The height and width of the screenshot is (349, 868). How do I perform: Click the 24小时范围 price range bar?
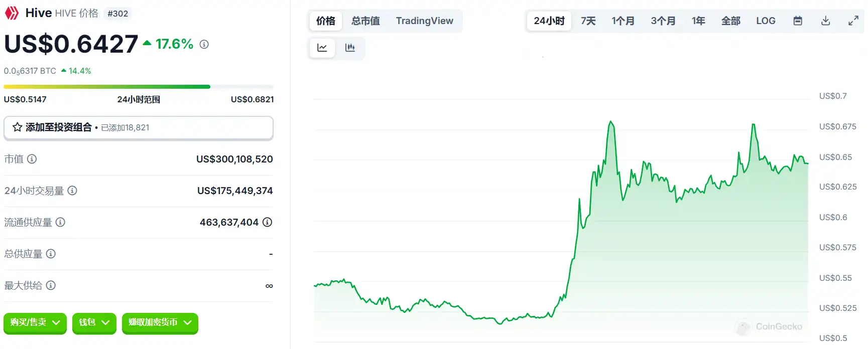pos(138,87)
